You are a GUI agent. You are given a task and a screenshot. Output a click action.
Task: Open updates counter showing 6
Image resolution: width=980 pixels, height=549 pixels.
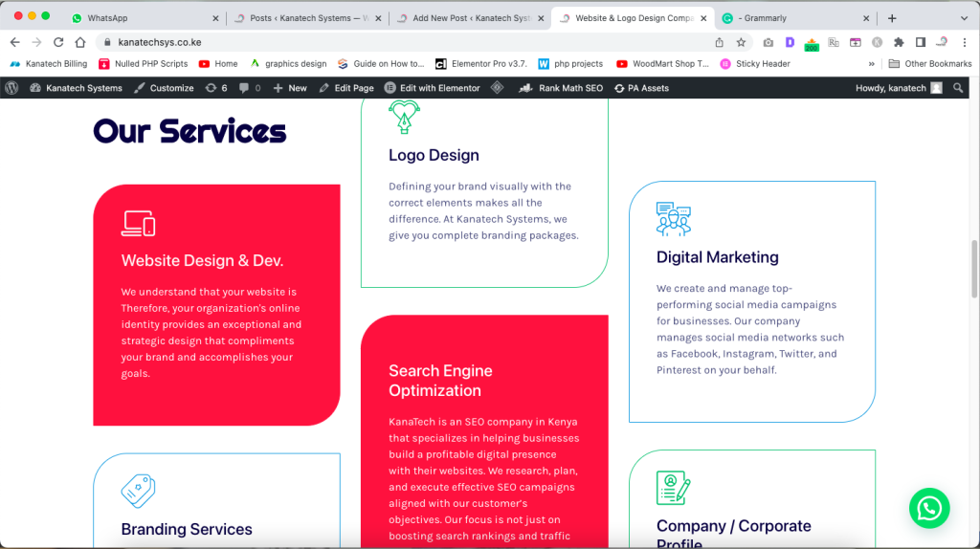coord(216,88)
